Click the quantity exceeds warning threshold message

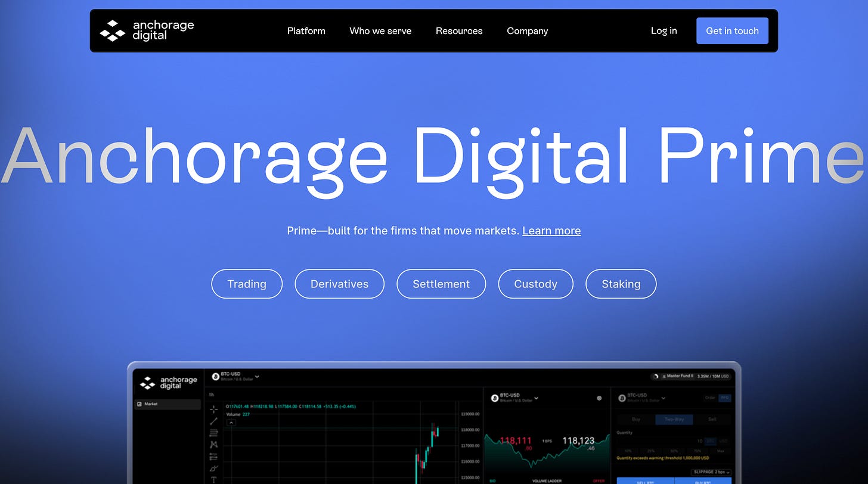(663, 458)
